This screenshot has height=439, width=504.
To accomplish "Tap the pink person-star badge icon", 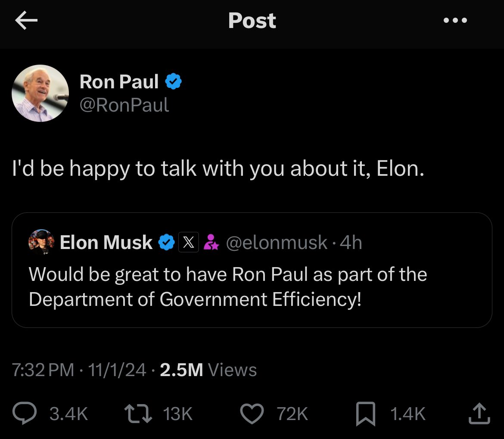I will 211,243.
